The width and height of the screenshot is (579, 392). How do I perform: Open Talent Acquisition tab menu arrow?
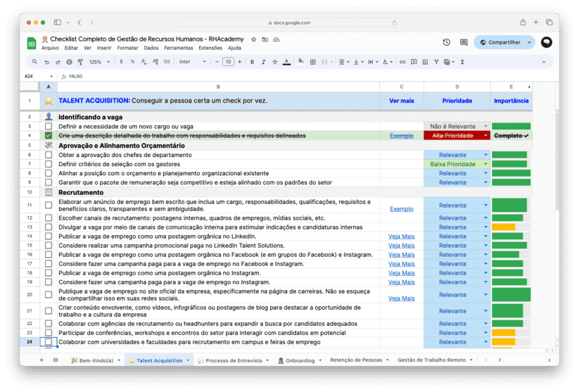pyautogui.click(x=188, y=360)
